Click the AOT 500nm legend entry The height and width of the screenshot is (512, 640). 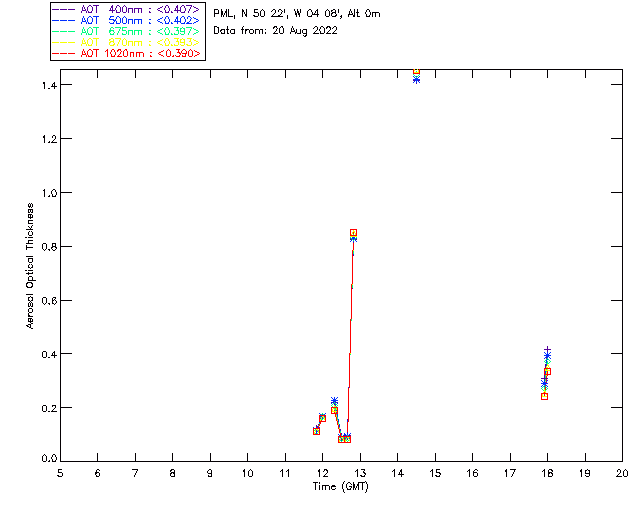coord(127,20)
